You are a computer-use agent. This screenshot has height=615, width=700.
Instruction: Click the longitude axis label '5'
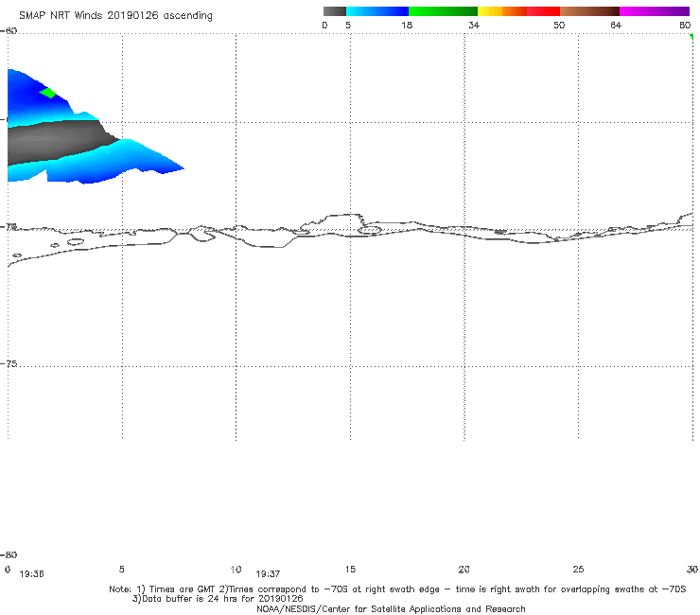point(121,569)
